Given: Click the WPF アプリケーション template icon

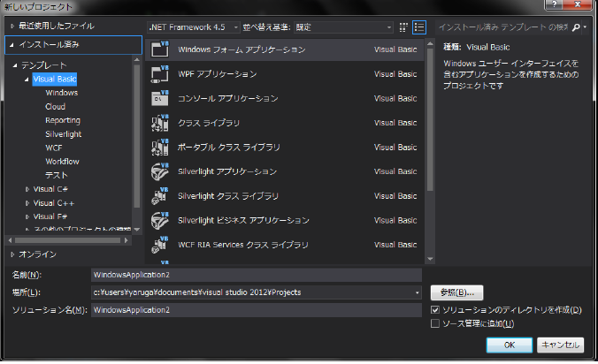Looking at the screenshot, I should point(161,74).
